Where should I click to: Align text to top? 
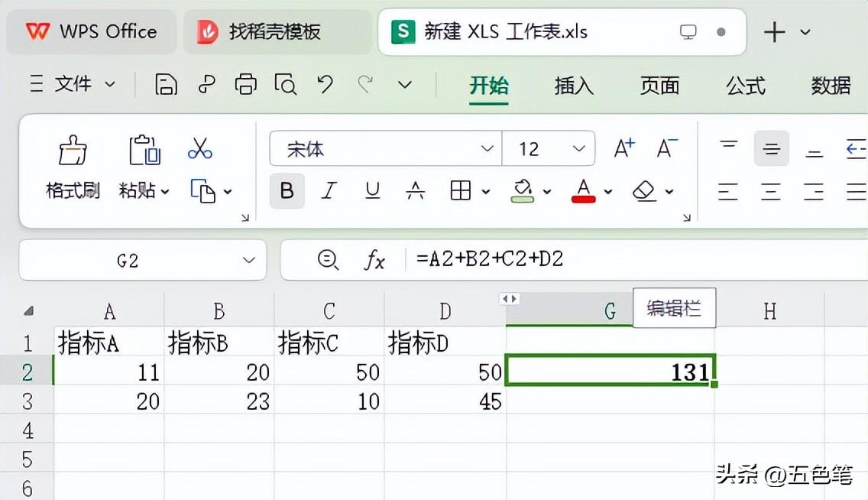[x=728, y=146]
